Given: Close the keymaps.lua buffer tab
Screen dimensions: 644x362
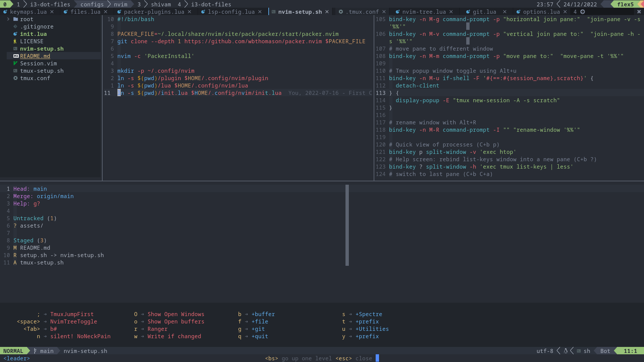Looking at the screenshot, I should pyautogui.click(x=52, y=12).
